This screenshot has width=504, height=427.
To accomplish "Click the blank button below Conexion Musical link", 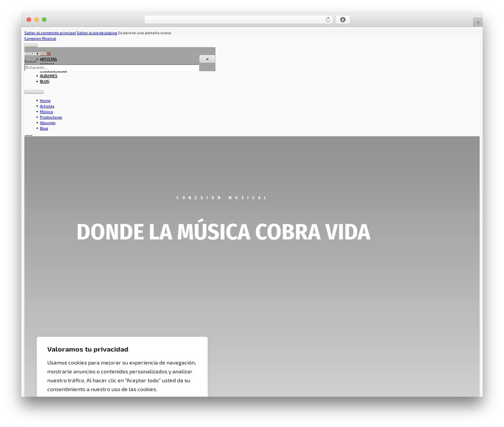I will pyautogui.click(x=31, y=45).
